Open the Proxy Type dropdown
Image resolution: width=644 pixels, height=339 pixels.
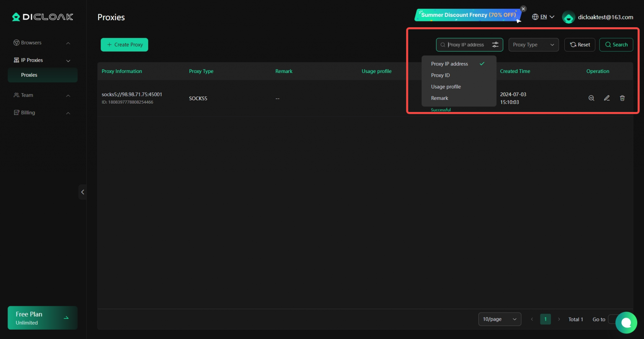533,44
